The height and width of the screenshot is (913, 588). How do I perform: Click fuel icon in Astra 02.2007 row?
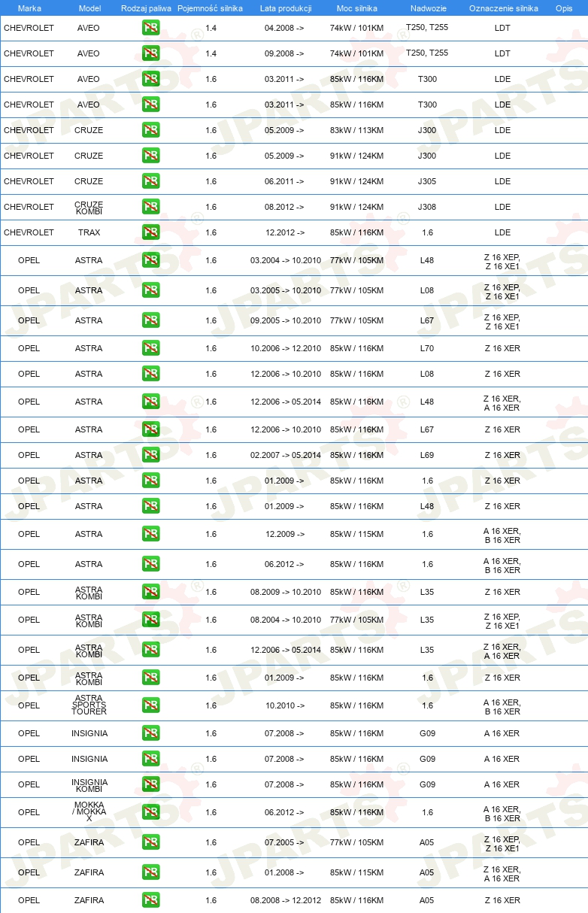click(x=150, y=455)
